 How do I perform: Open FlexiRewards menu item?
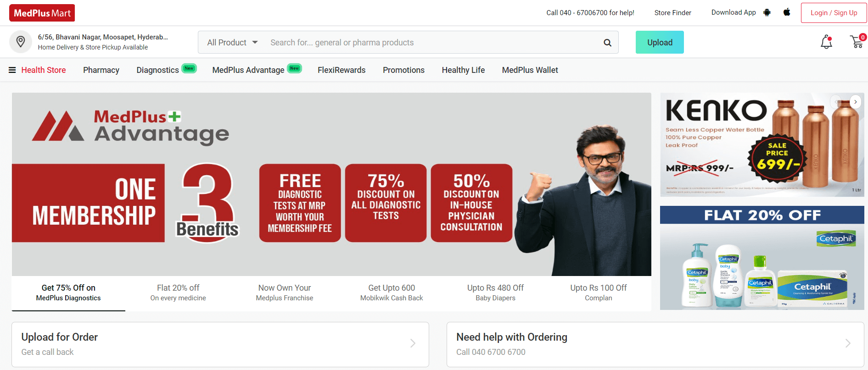[x=342, y=70]
